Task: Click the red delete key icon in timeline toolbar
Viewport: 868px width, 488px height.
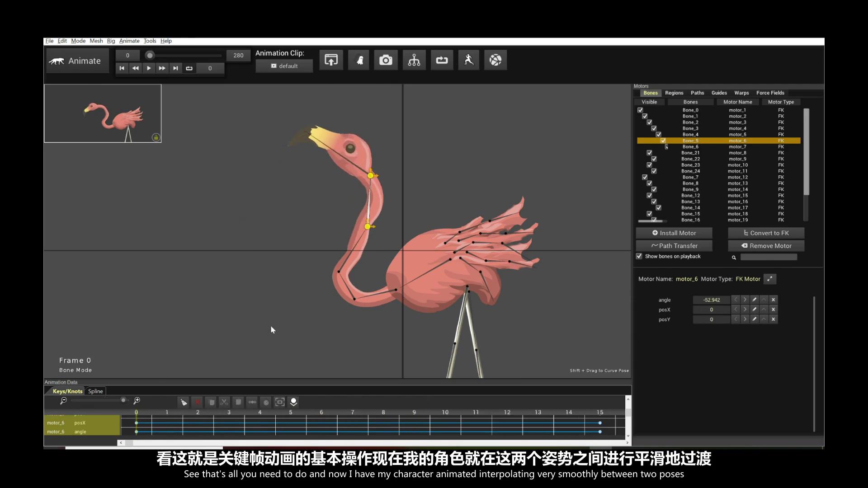Action: [198, 402]
